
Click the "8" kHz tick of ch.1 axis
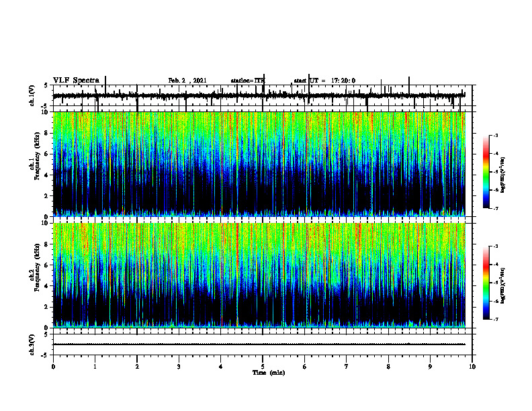click(47, 133)
